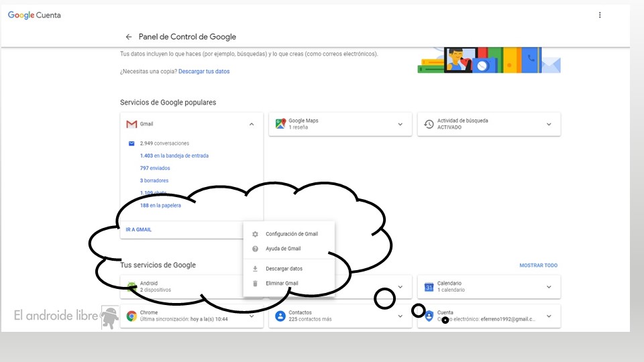This screenshot has height=362, width=644.
Task: Click the ACTIVADO status text
Action: tap(449, 127)
